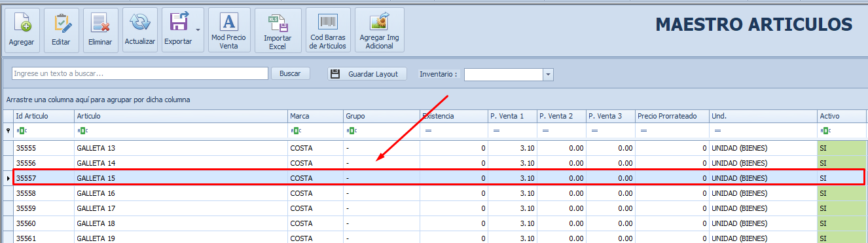Image resolution: width=868 pixels, height=243 pixels.
Task: Click filter operator icon under Grupo
Action: coord(351,131)
